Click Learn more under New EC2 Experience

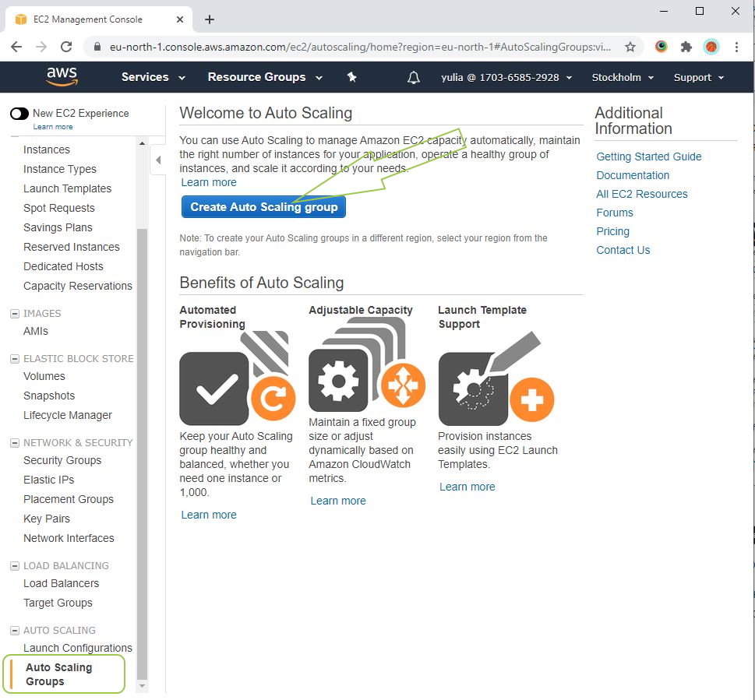(53, 127)
